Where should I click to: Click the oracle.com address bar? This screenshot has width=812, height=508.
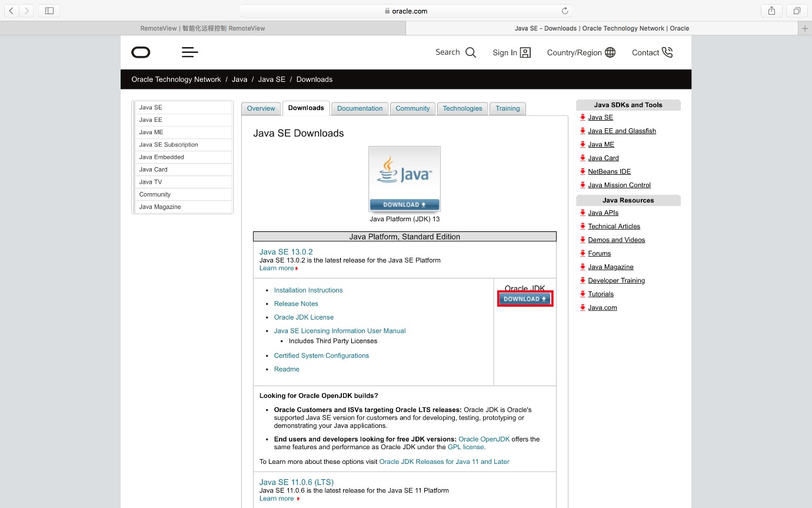(x=406, y=11)
